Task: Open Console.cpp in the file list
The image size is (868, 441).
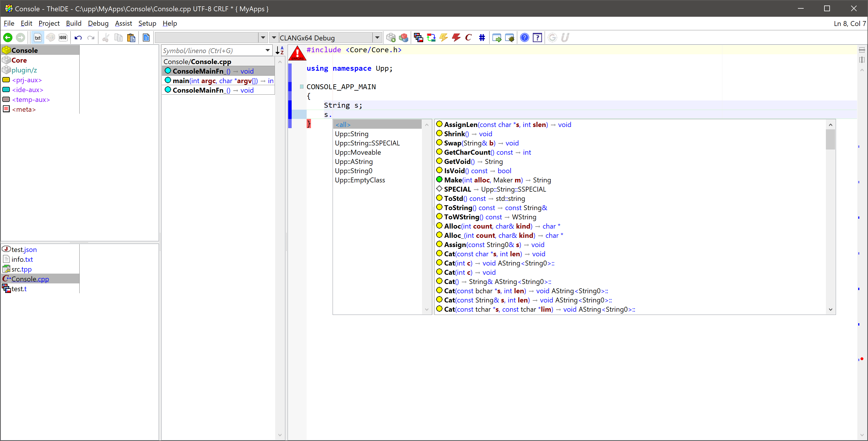Action: (x=30, y=279)
